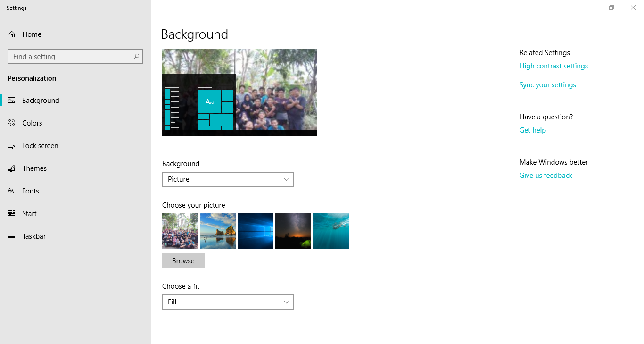Open the Background sidebar section

[x=75, y=101]
